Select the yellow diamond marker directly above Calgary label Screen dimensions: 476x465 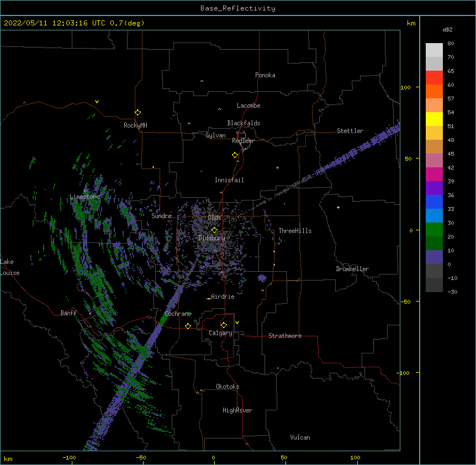[x=224, y=325]
